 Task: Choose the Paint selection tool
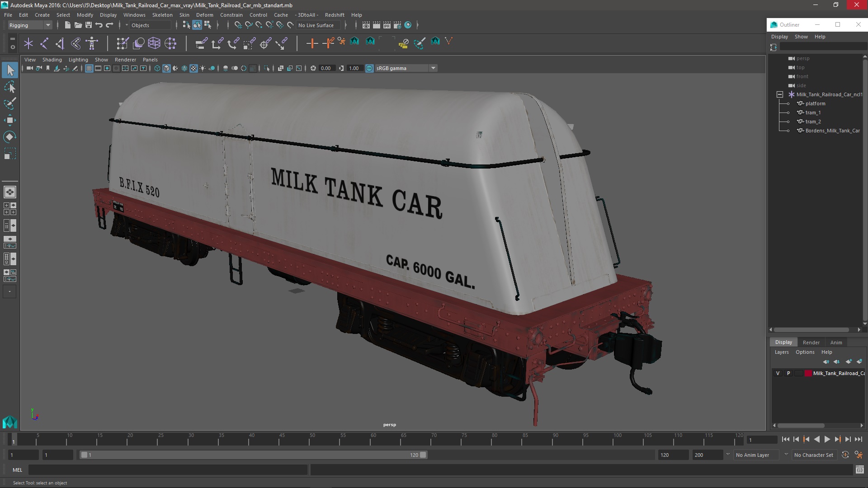(x=10, y=103)
